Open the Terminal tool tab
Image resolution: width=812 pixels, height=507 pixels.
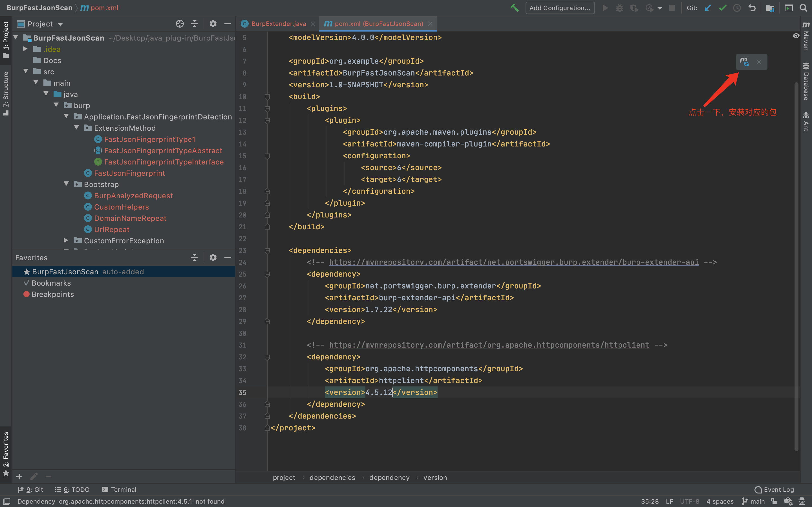(x=119, y=490)
